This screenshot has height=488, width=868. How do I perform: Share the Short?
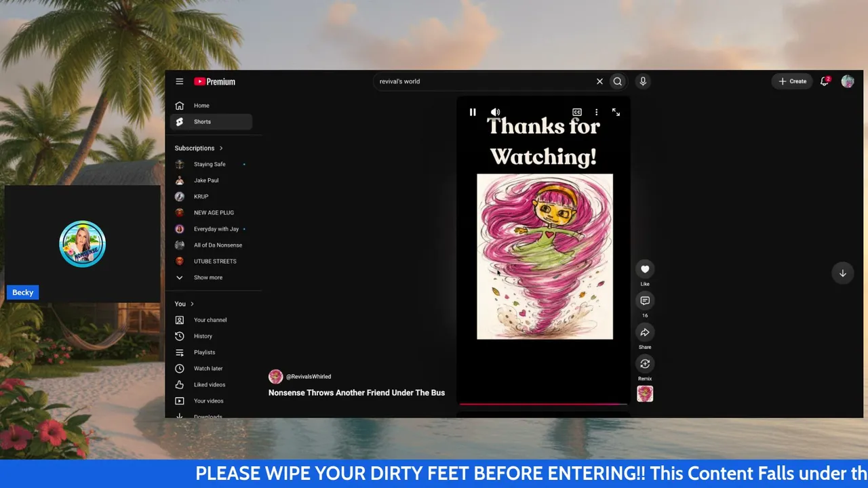coord(645,332)
